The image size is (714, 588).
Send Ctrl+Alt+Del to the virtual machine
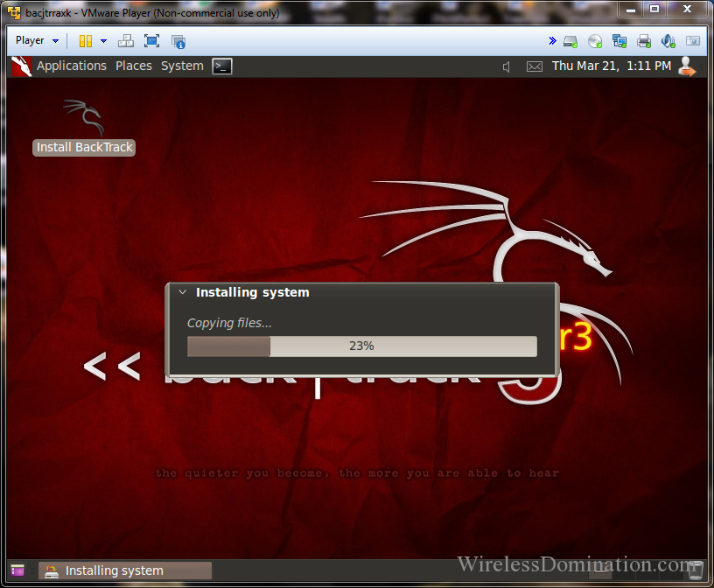click(126, 41)
